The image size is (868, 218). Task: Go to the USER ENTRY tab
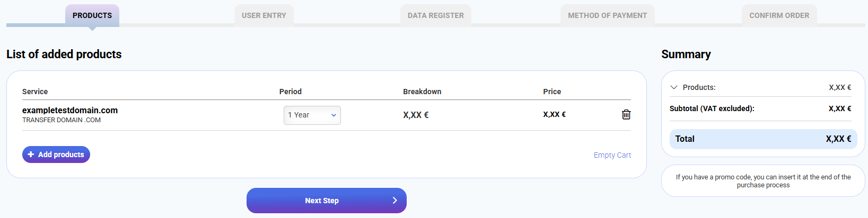point(264,15)
